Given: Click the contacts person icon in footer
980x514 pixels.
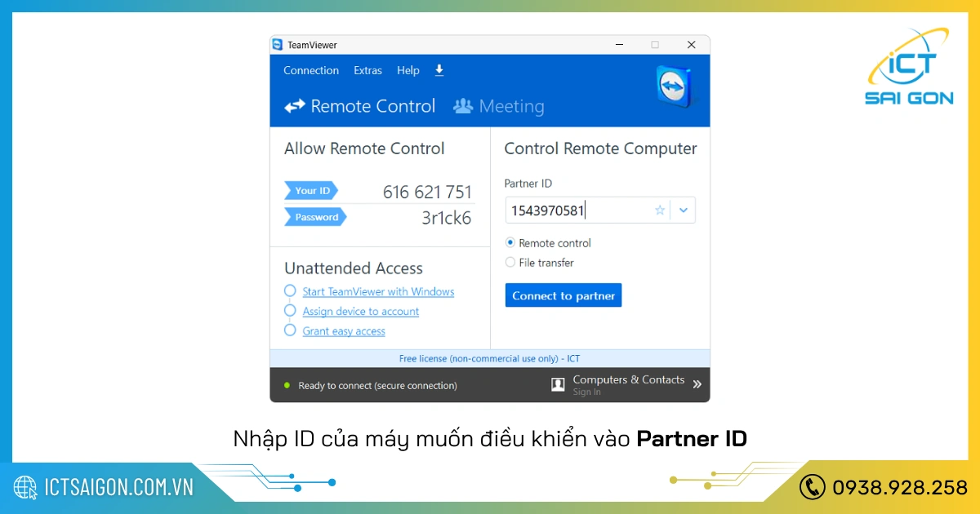Looking at the screenshot, I should point(558,384).
